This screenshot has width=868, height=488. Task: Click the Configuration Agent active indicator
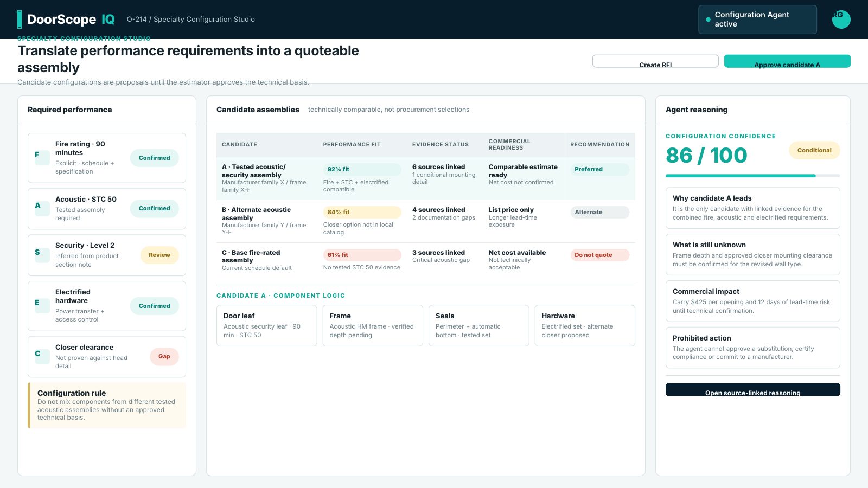[757, 20]
